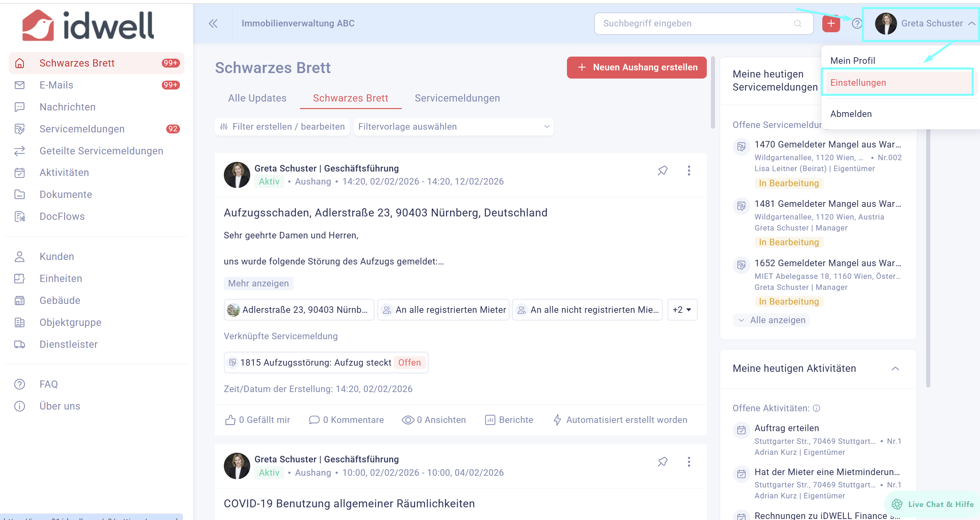Collapse sidebar with double-chevron icon
Screen dimensions: 980x520
[x=213, y=24]
